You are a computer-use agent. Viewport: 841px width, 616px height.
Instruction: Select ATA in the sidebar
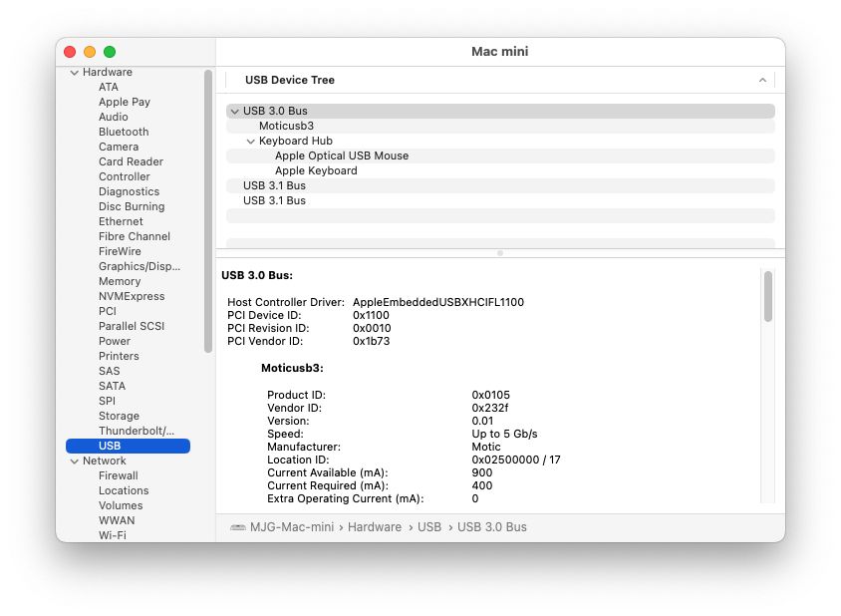109,87
